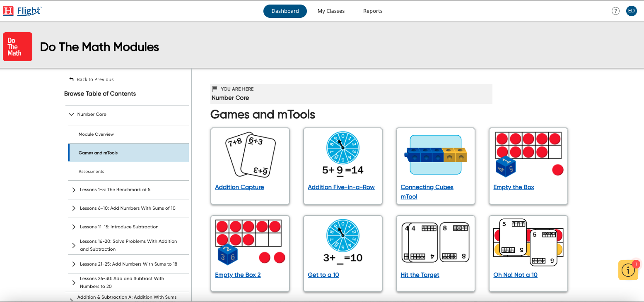Open the Hit the Target link
Viewport: 644px width, 302px height.
coord(420,275)
